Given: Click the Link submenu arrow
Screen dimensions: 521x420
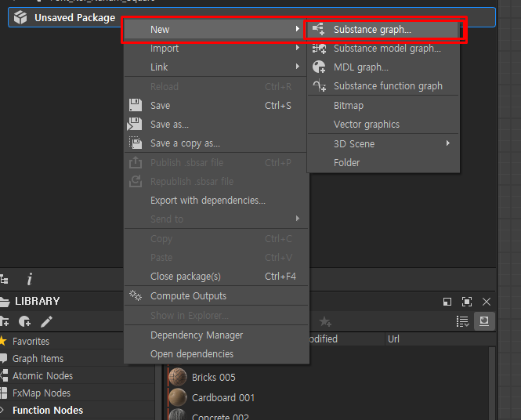Looking at the screenshot, I should [x=298, y=67].
